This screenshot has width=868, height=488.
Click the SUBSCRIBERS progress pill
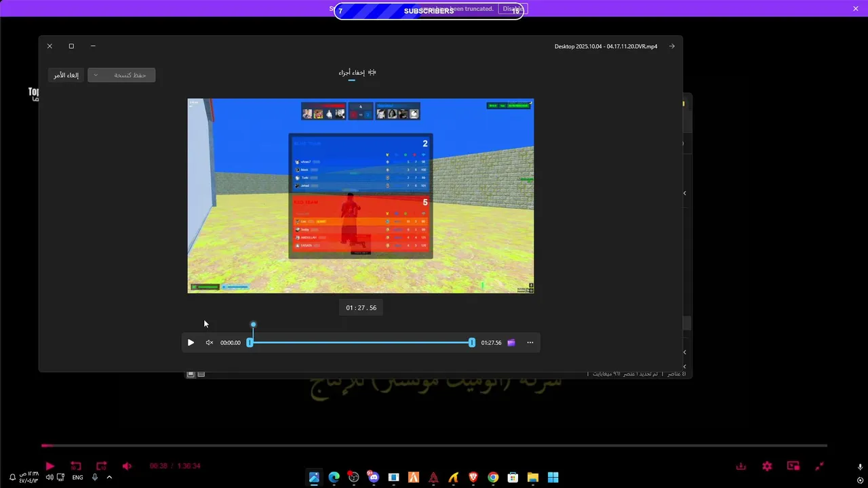click(x=429, y=11)
